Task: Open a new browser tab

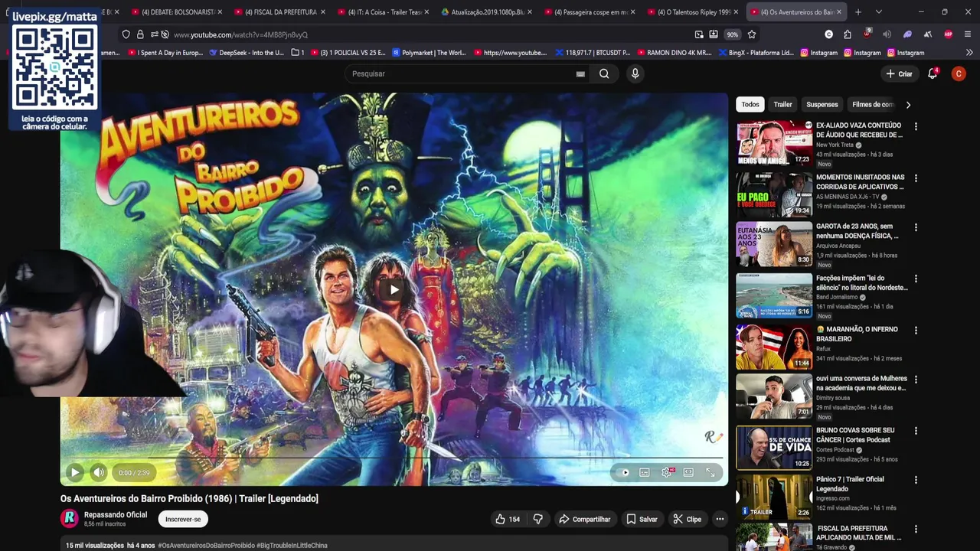Action: tap(858, 12)
